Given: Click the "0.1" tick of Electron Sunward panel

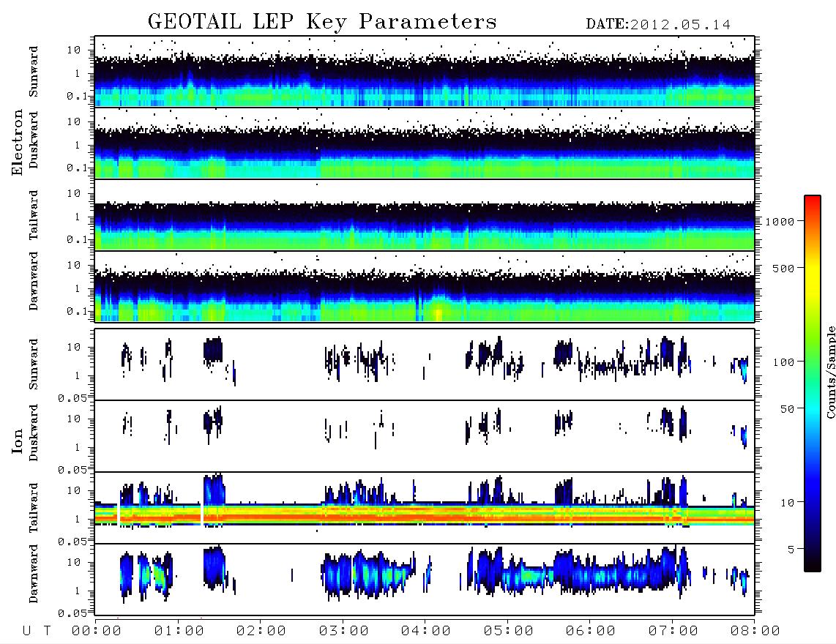Looking at the screenshot, I should pos(77,96).
